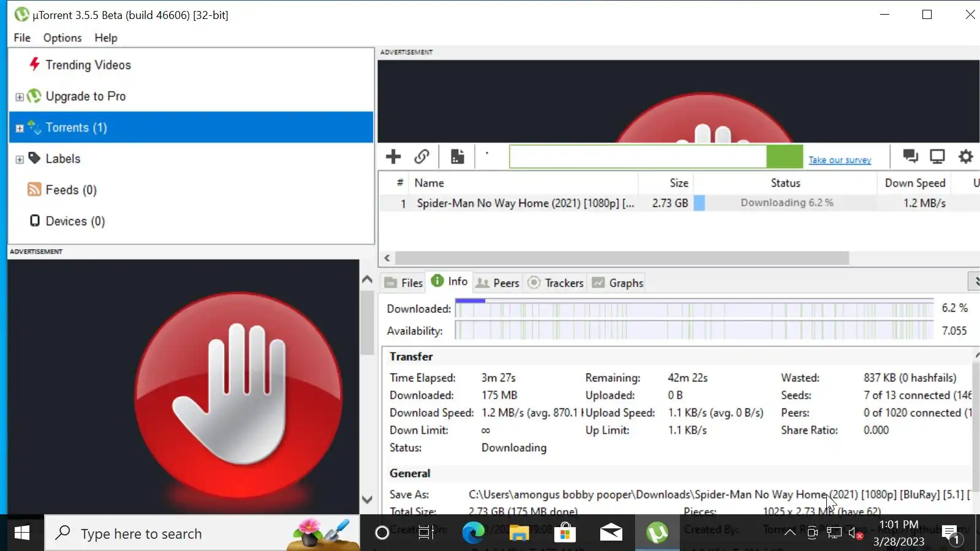The width and height of the screenshot is (980, 551).
Task: Open the Remote monitor icon in toolbar
Action: click(x=937, y=157)
